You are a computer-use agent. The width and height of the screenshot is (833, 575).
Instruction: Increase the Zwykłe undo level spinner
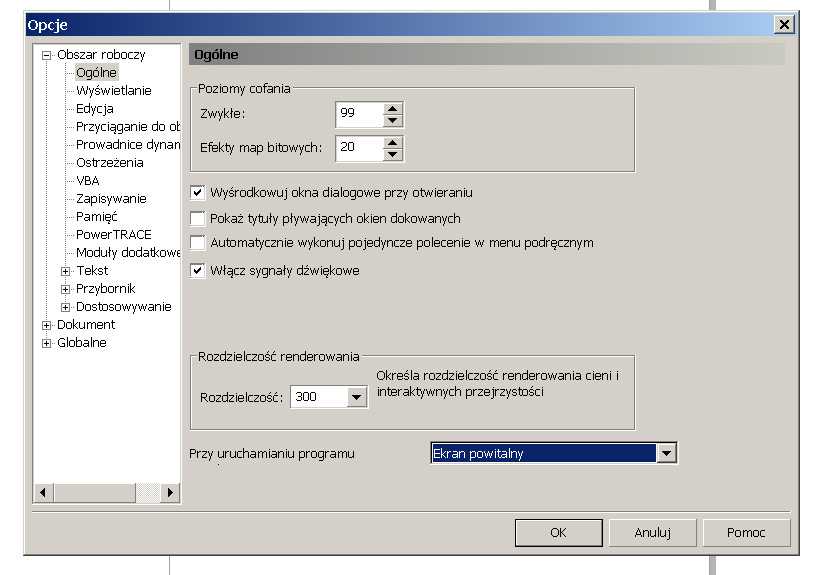[393, 108]
